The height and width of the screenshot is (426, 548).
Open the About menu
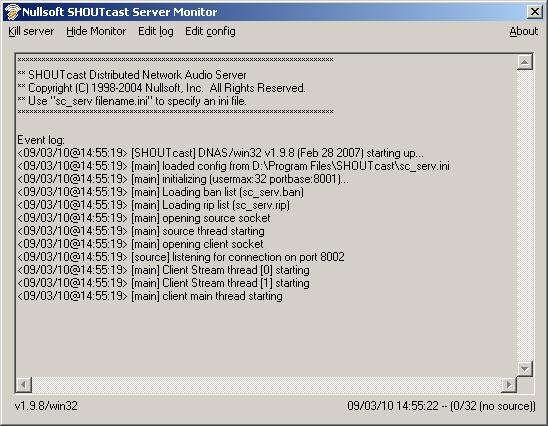point(524,31)
